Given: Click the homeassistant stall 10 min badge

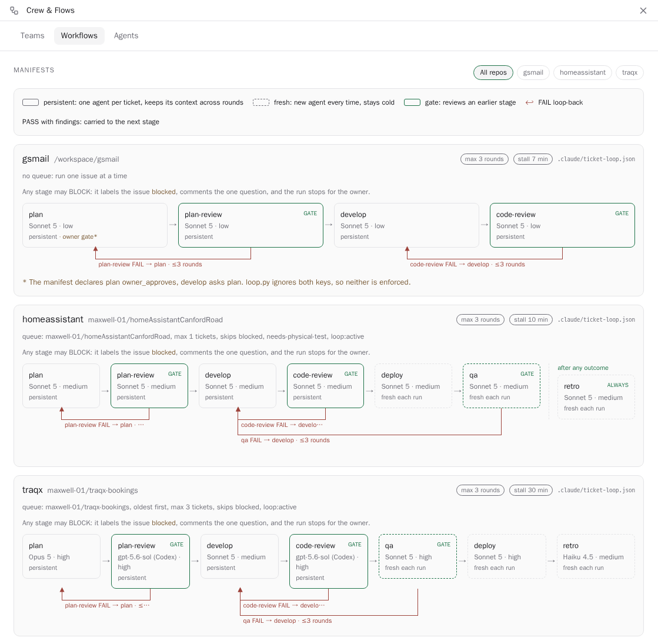Looking at the screenshot, I should tap(531, 320).
